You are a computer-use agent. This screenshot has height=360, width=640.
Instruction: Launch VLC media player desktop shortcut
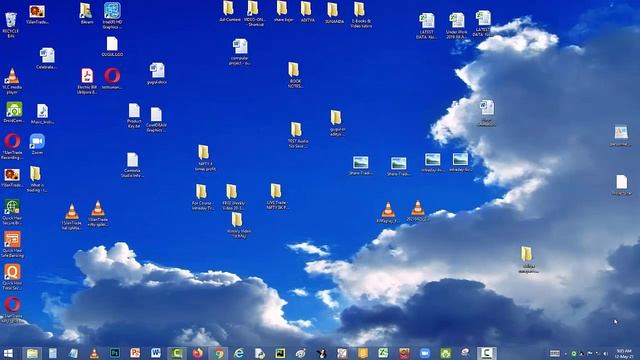coord(12,81)
